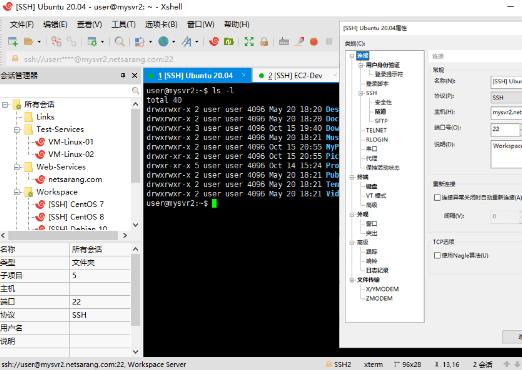The height and width of the screenshot is (370, 522).
Task: Click the New Session toolbar icon
Action: click(x=13, y=42)
